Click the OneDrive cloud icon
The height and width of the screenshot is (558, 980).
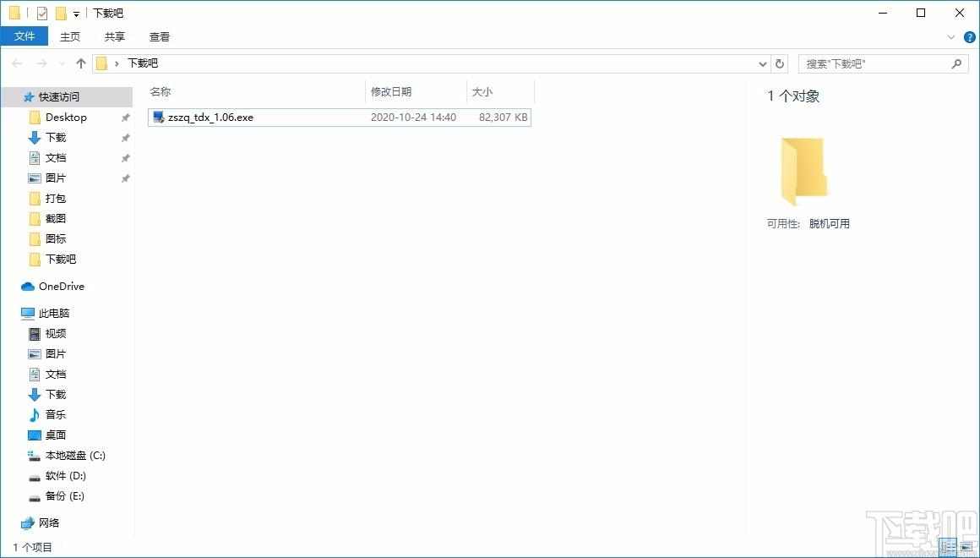coord(28,287)
